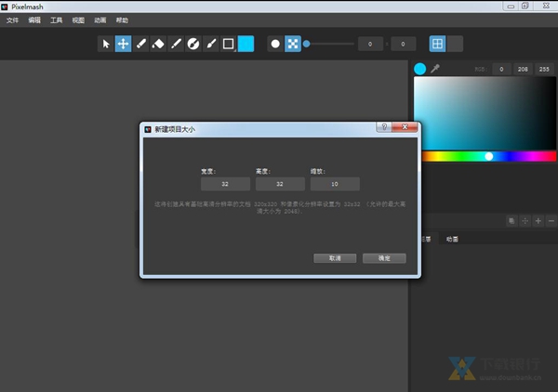Click the dotted crosshair layer icon
The width and height of the screenshot is (558, 392).
525,221
